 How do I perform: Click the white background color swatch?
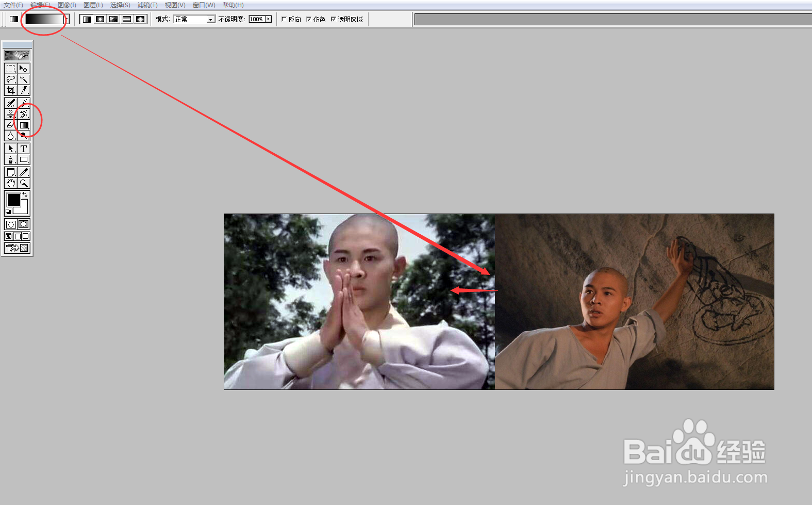(23, 209)
